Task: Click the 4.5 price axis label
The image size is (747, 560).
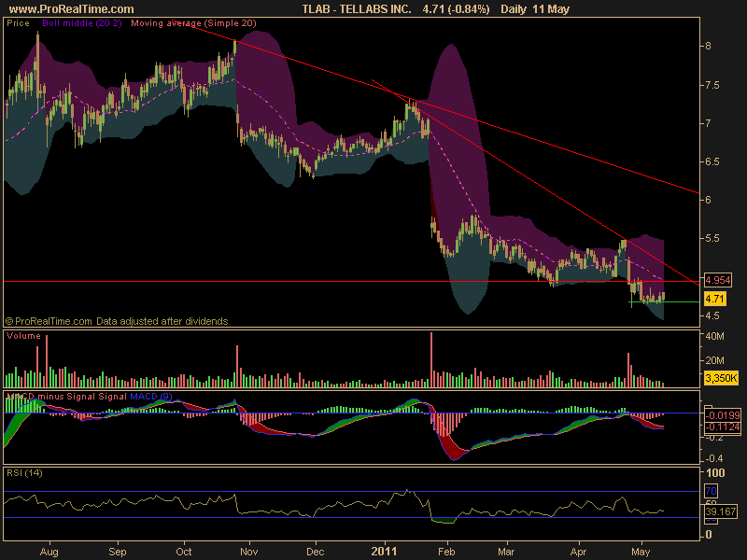Action: coord(712,315)
